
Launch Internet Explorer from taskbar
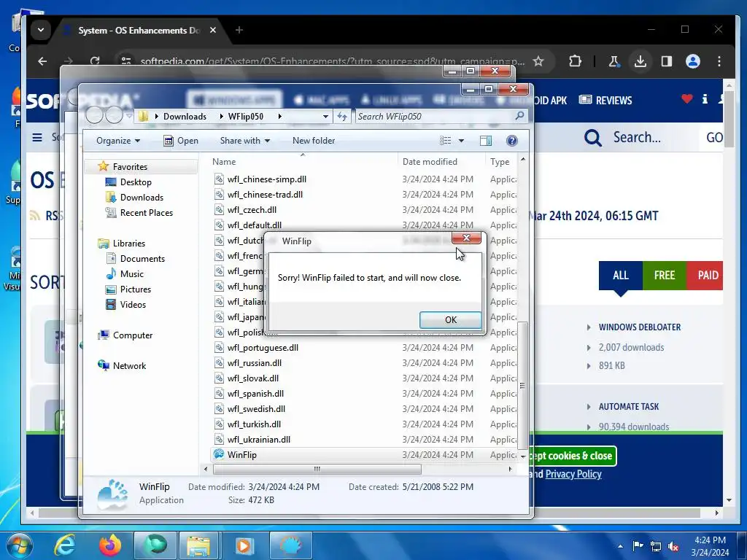point(64,545)
